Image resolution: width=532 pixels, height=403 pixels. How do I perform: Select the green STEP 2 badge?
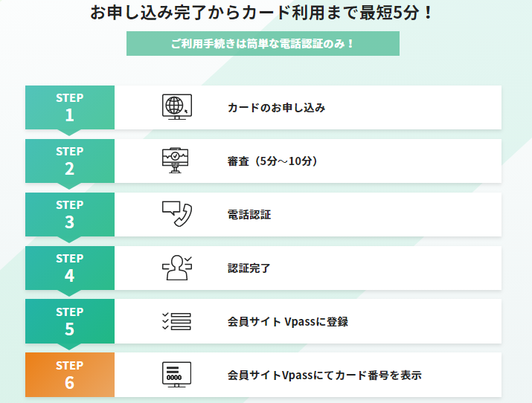click(70, 161)
